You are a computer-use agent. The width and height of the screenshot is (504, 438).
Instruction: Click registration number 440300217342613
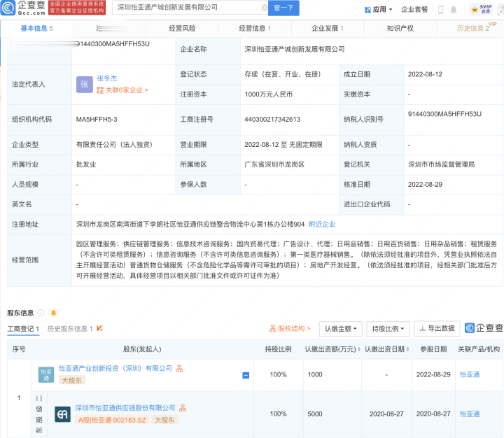pyautogui.click(x=272, y=120)
